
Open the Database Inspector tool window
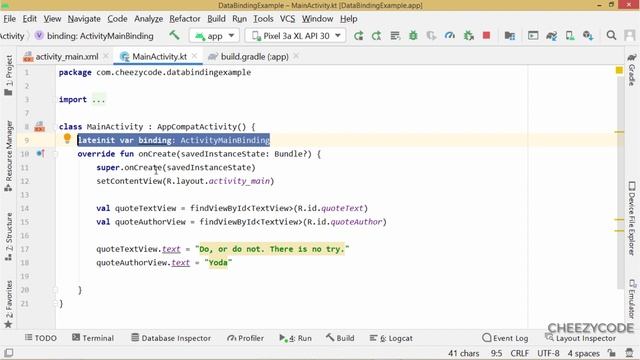coord(171,338)
